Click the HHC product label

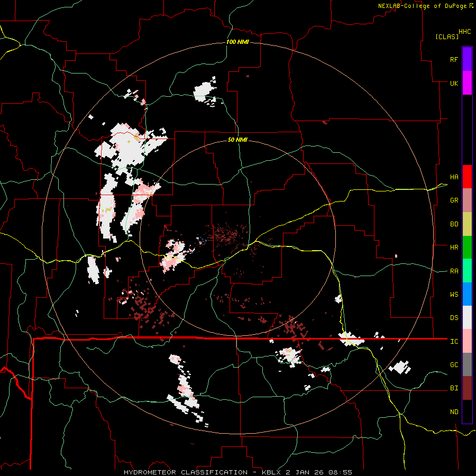pos(465,32)
